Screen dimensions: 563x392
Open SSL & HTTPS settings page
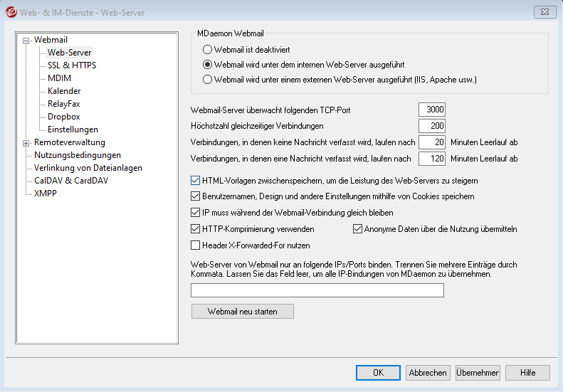(71, 65)
